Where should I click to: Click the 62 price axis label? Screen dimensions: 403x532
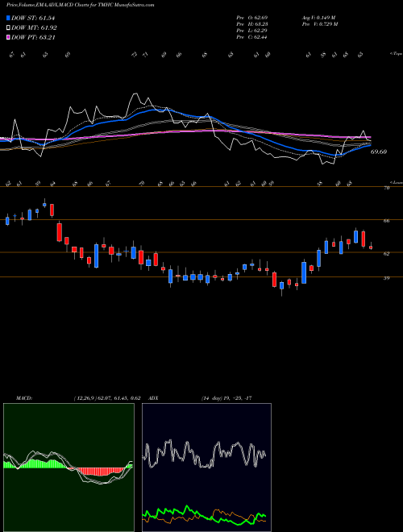click(x=386, y=253)
